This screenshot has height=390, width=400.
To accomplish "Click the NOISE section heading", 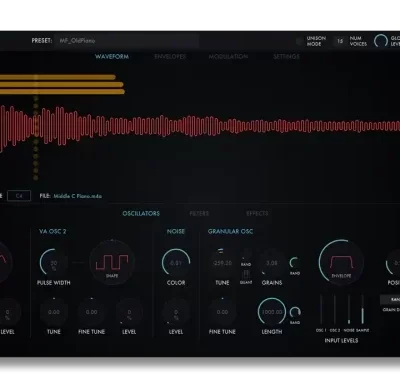I will pyautogui.click(x=176, y=231).
